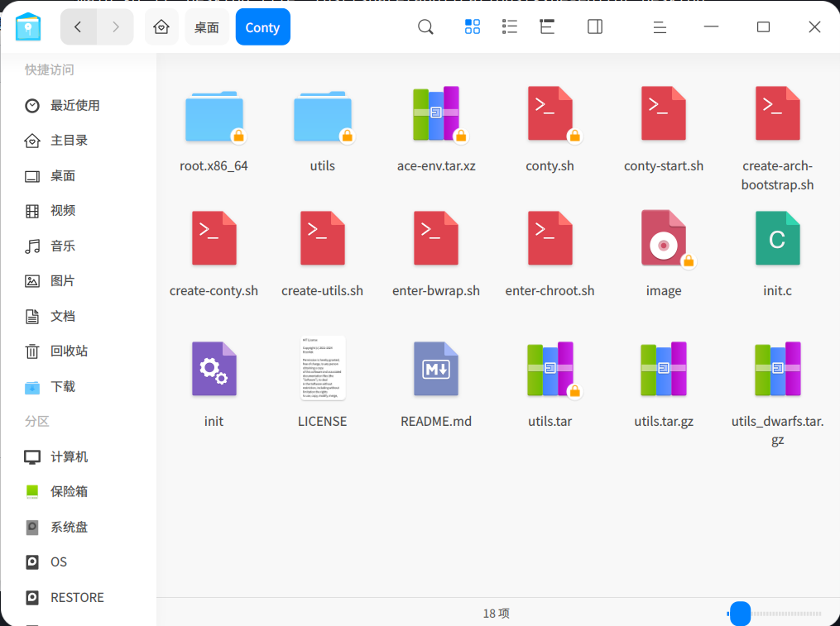Select the ace-env.tar.xz archive icon

coord(436,113)
